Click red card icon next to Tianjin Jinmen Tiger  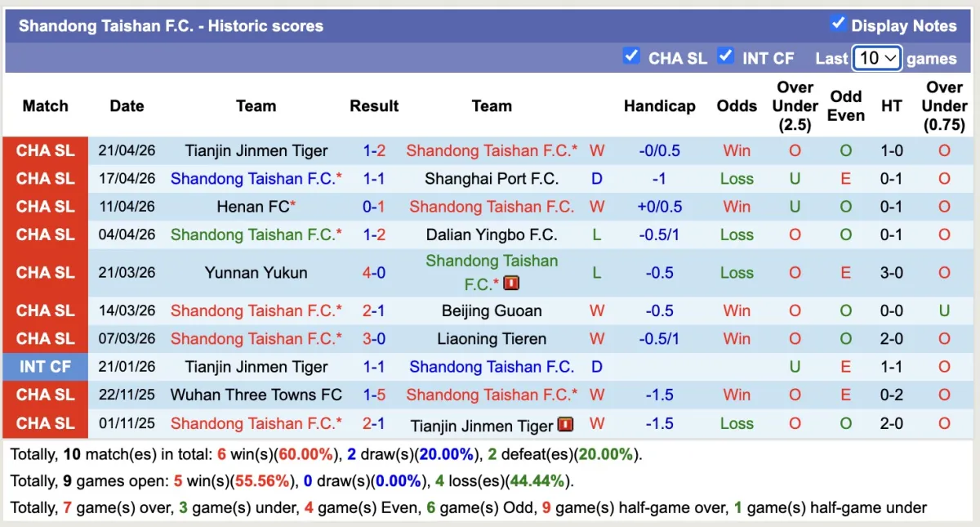[x=565, y=425]
